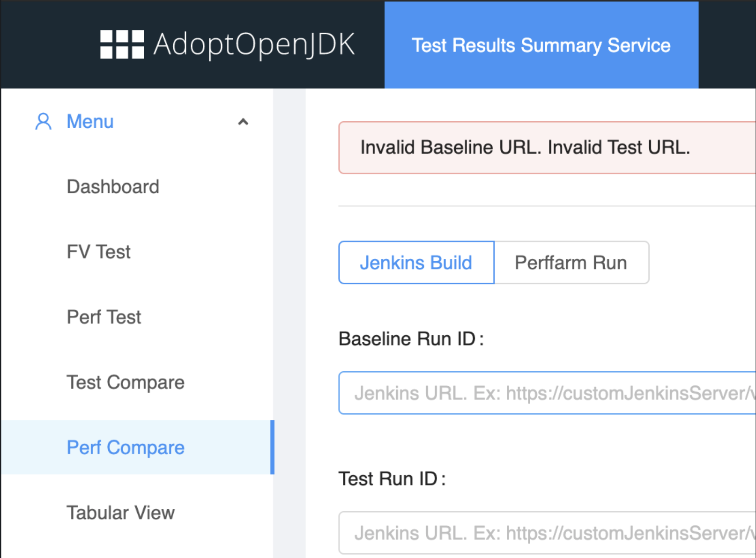Click the dark top navigation bar
The image size is (756, 558).
187,44
